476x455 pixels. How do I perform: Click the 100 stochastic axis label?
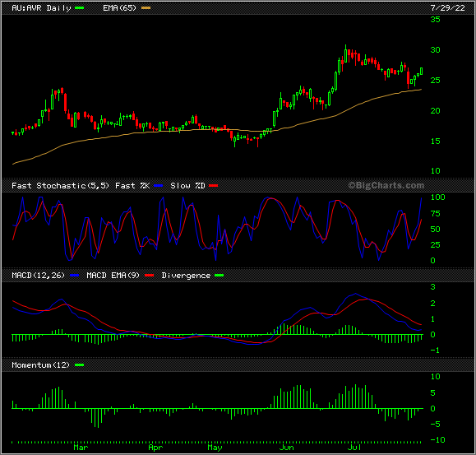(437, 197)
